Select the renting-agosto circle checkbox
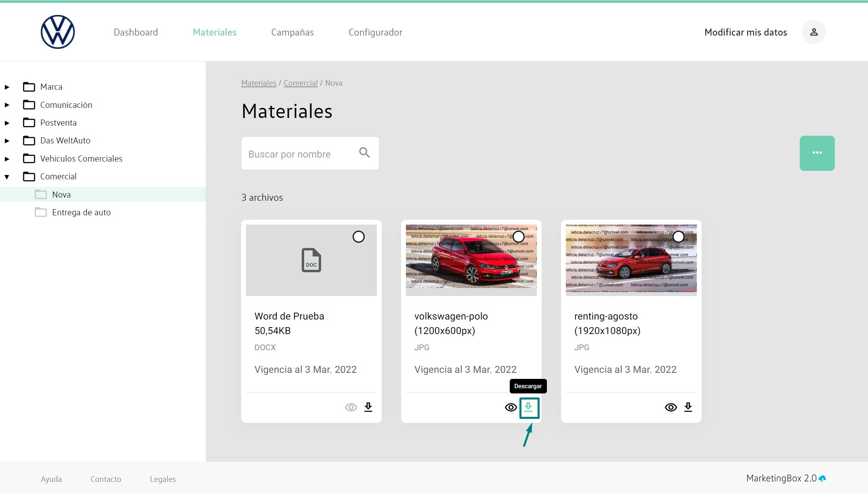The height and width of the screenshot is (494, 868). (x=678, y=237)
